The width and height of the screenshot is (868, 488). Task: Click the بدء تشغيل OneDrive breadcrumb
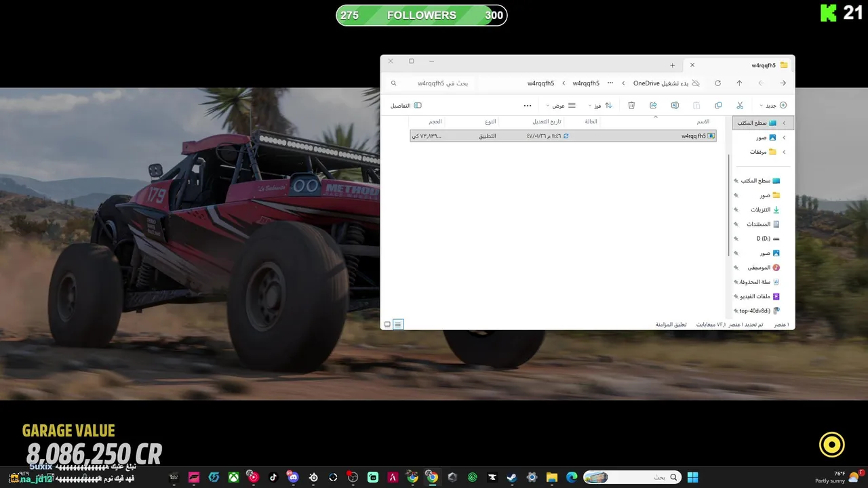tap(660, 83)
